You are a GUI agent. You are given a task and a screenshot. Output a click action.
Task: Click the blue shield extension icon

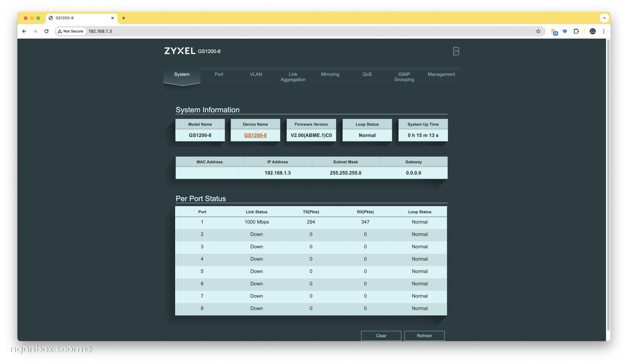click(x=565, y=31)
